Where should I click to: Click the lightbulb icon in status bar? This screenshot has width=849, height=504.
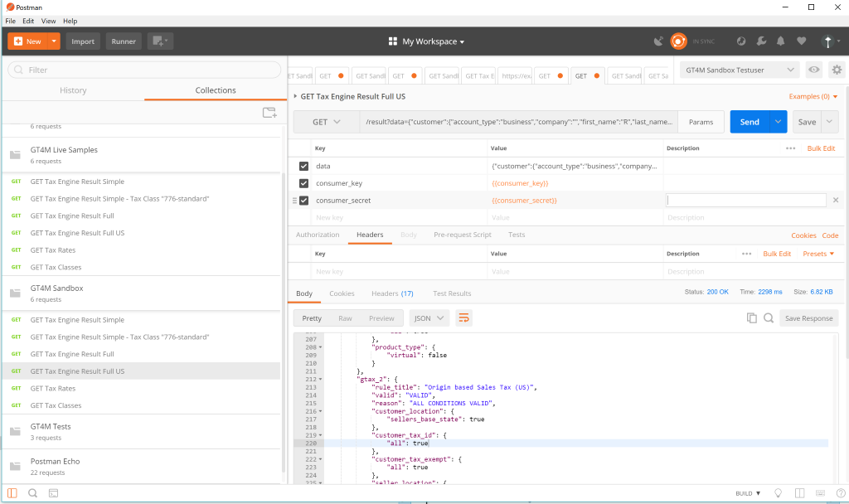coord(778,493)
